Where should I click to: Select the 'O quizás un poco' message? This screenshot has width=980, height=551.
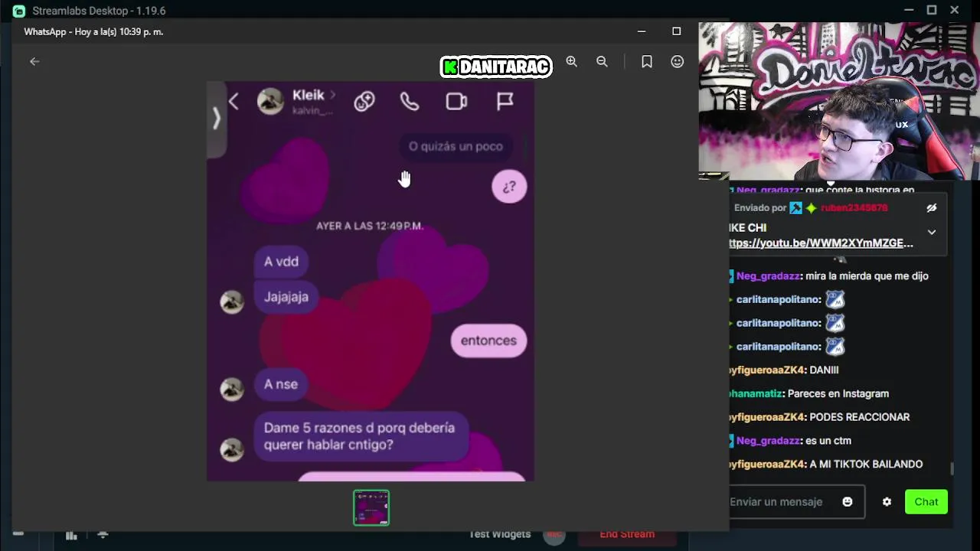[456, 146]
